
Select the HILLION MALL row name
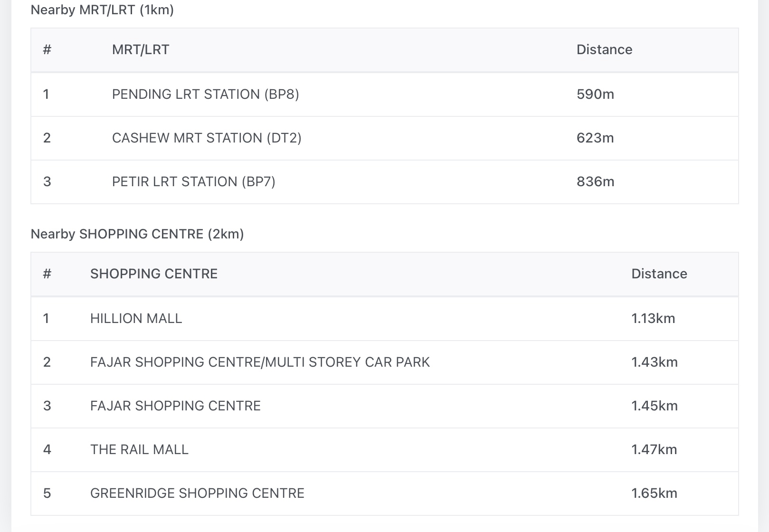click(x=136, y=318)
